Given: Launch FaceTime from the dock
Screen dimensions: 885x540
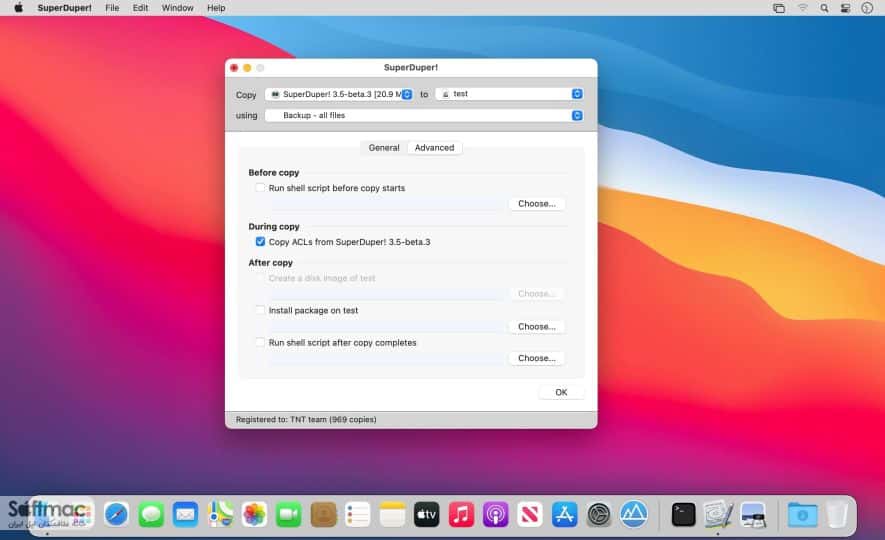Looking at the screenshot, I should (x=289, y=515).
